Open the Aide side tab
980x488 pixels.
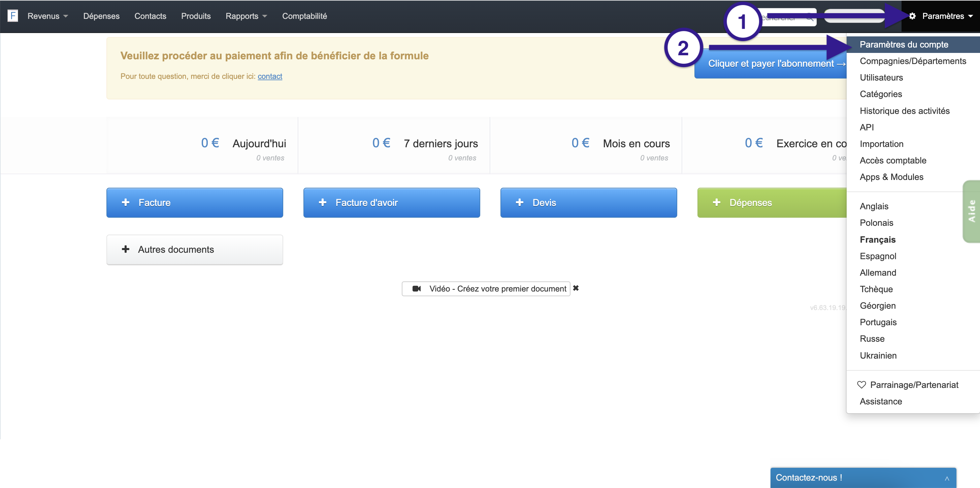point(972,211)
